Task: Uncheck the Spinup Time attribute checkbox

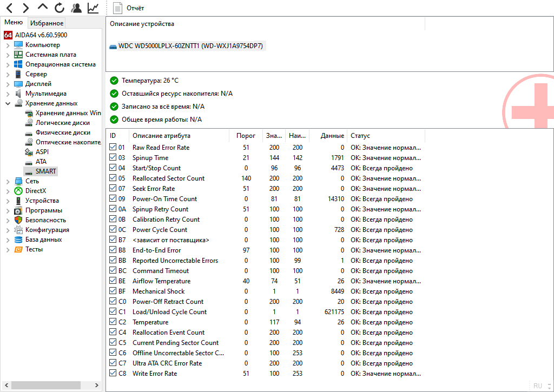Action: [x=113, y=157]
